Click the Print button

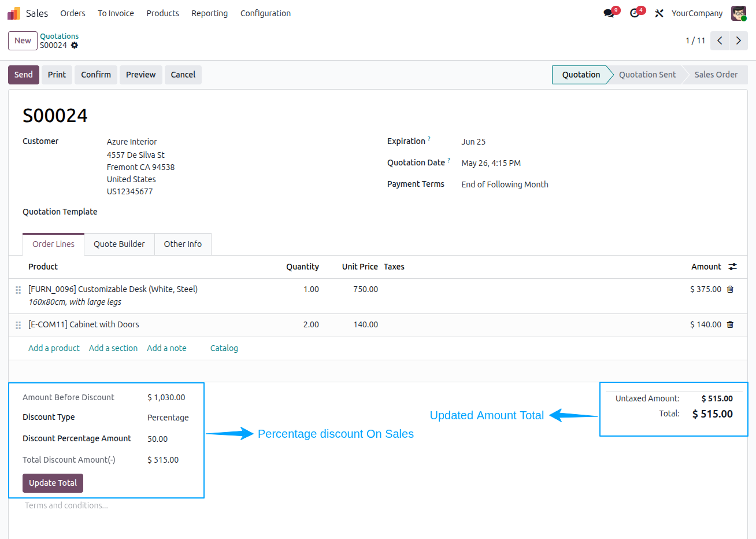pyautogui.click(x=57, y=75)
